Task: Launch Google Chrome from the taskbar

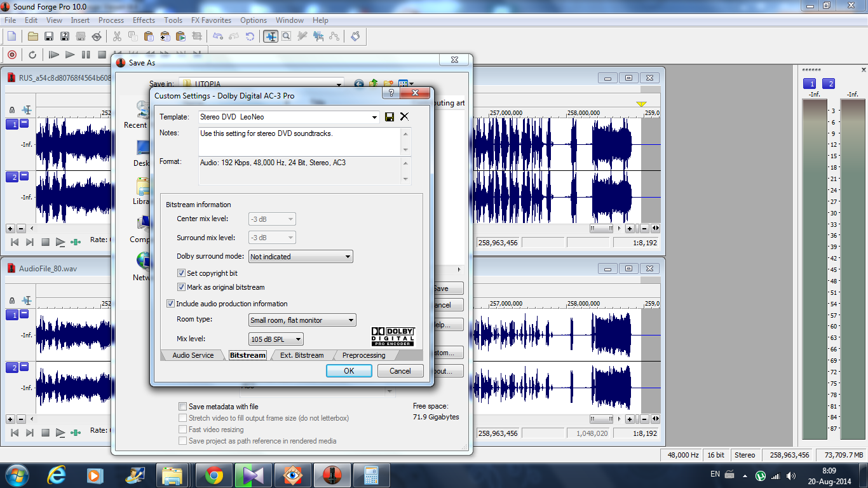Action: tap(214, 475)
